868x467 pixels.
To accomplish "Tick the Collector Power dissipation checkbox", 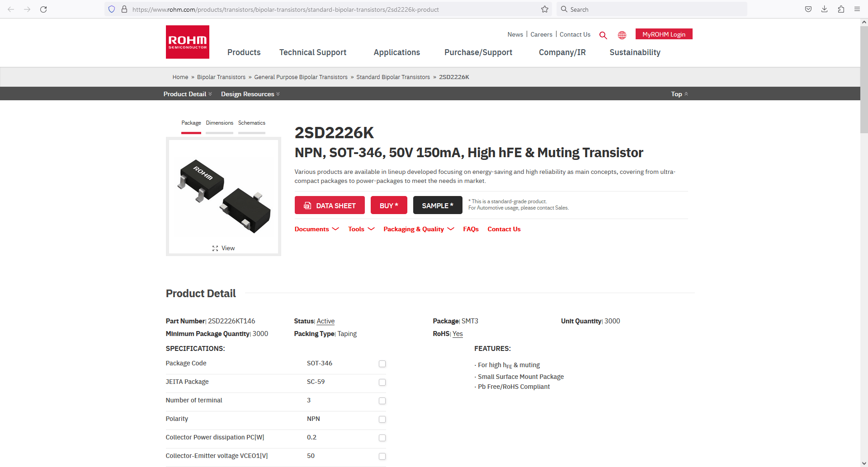I will (x=382, y=438).
